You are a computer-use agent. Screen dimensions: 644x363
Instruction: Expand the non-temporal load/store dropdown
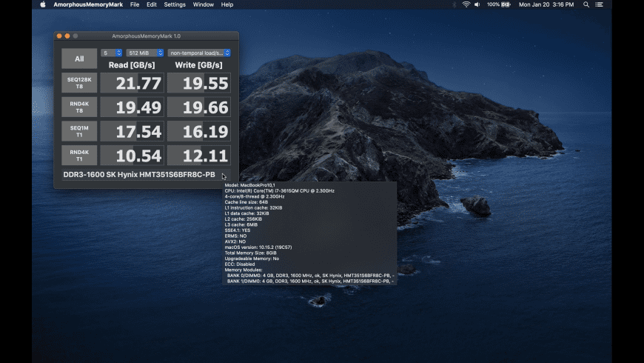click(x=199, y=53)
